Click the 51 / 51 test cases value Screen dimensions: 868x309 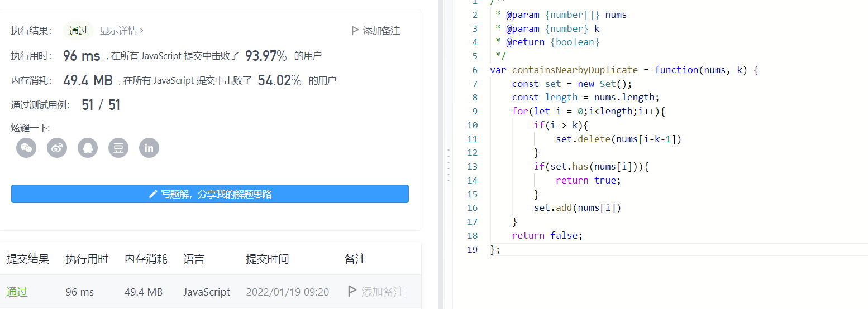coord(101,105)
